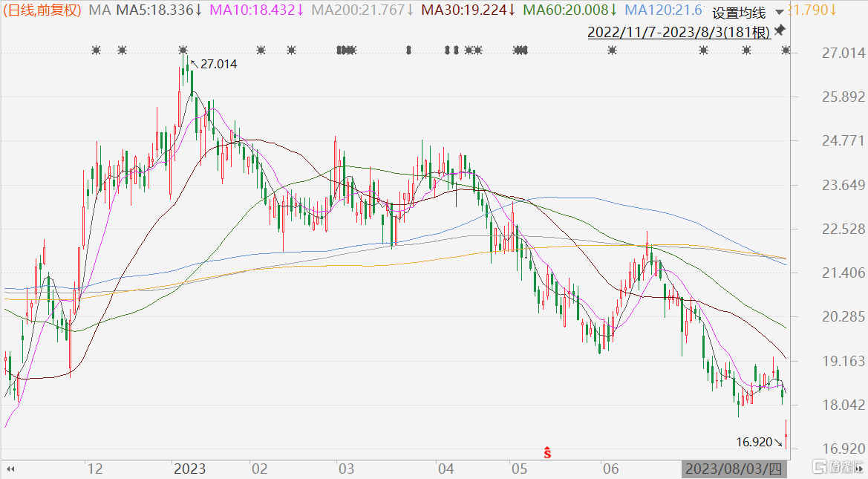Viewport: 868px width, 479px height.
Task: Pin the date range panel with pushpin icon
Action: pos(779,31)
